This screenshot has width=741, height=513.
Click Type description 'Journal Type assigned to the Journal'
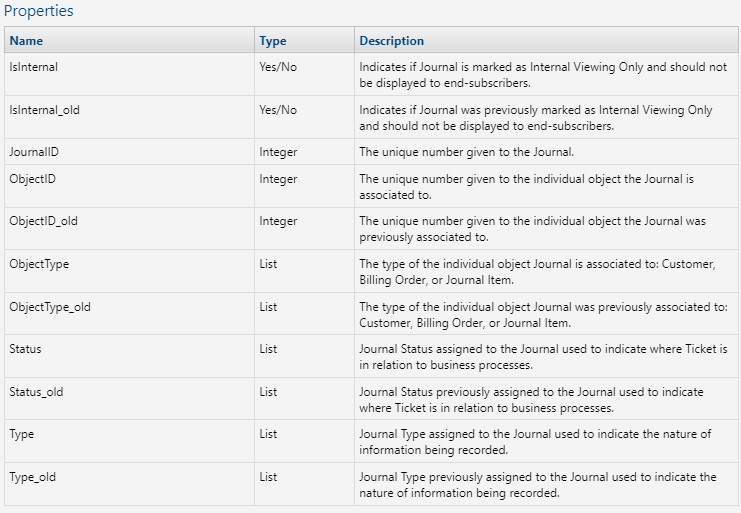[x=535, y=442]
